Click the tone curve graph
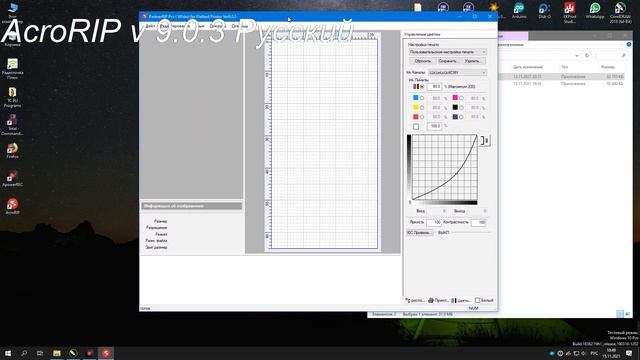The height and width of the screenshot is (360, 640). [x=444, y=167]
